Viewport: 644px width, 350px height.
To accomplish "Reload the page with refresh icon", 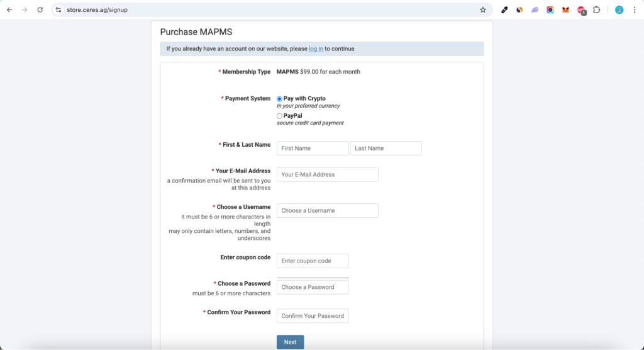I will 40,10.
